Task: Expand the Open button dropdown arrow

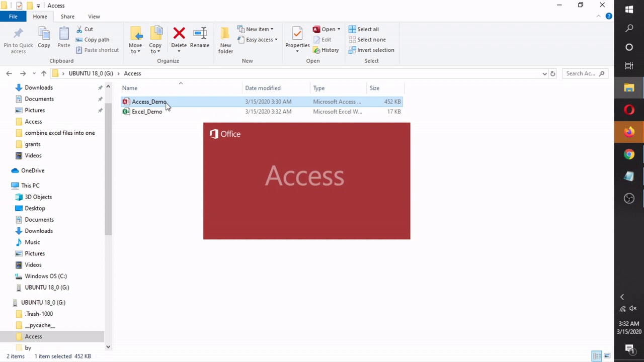Action: [339, 29]
